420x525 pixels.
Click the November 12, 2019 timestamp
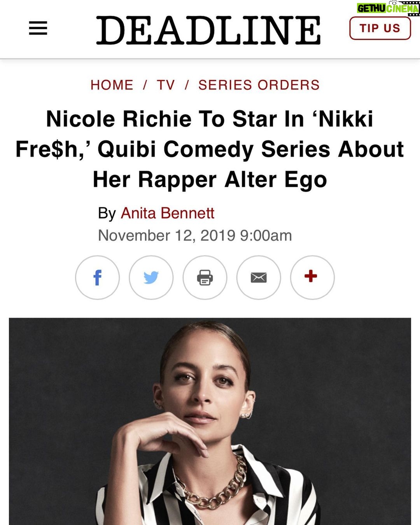pos(196,235)
